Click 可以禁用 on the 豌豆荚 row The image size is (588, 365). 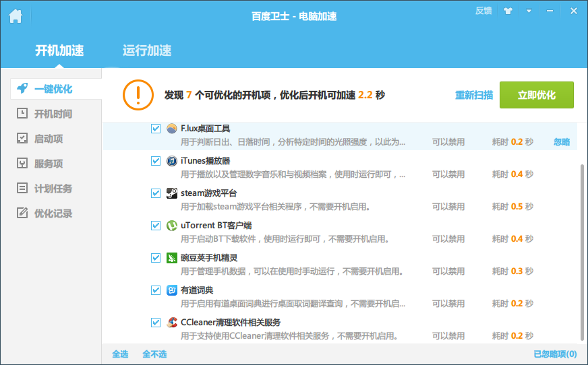pos(448,271)
